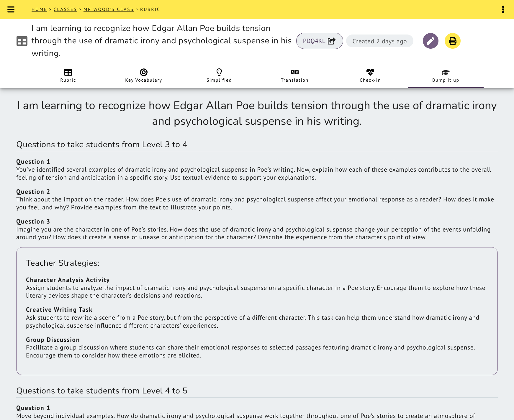514x420 pixels.
Task: Switch to the Rubric tab label
Action: [x=68, y=80]
